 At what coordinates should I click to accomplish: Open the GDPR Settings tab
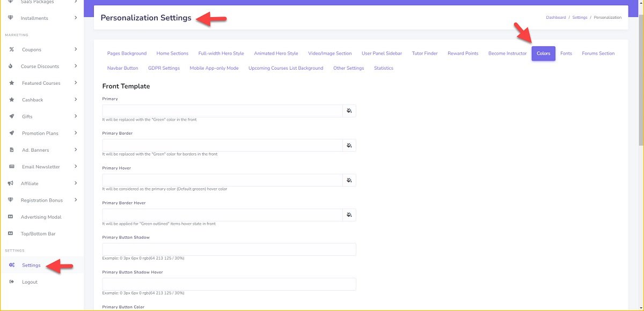click(164, 68)
